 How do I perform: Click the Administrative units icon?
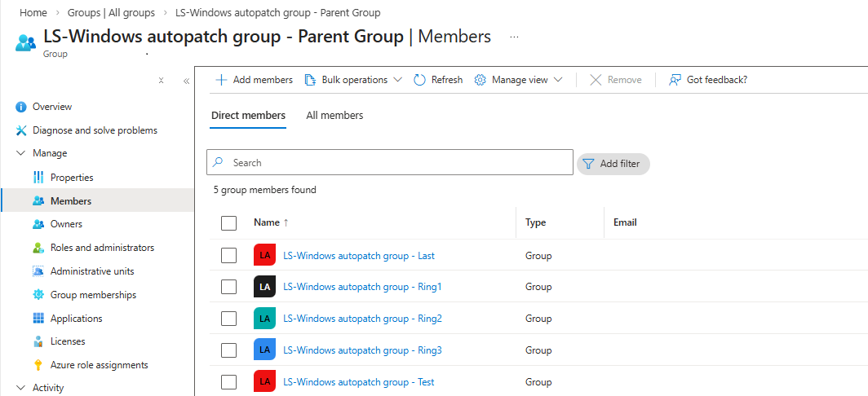point(38,271)
